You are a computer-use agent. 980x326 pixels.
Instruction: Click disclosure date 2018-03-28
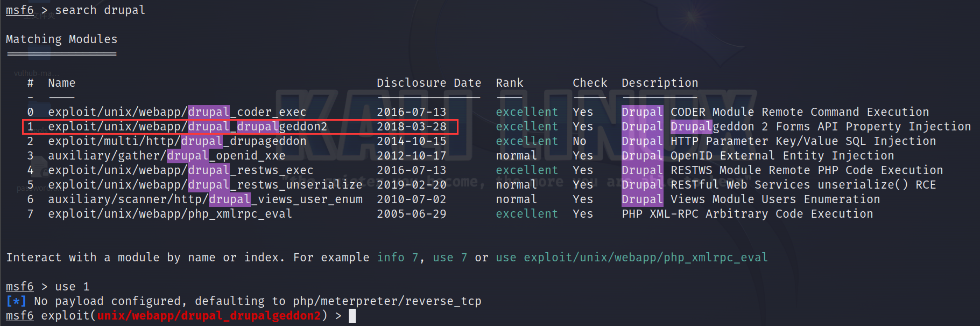tap(412, 127)
